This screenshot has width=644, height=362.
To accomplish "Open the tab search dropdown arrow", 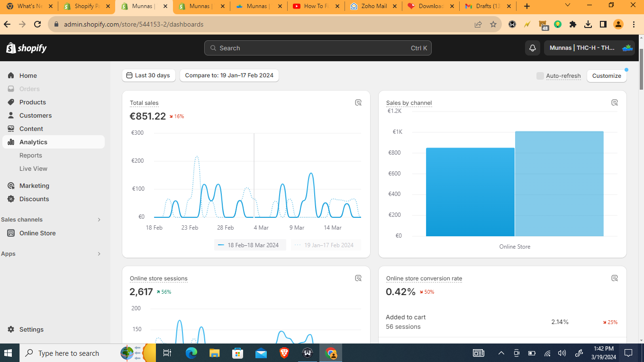I will [x=568, y=5].
